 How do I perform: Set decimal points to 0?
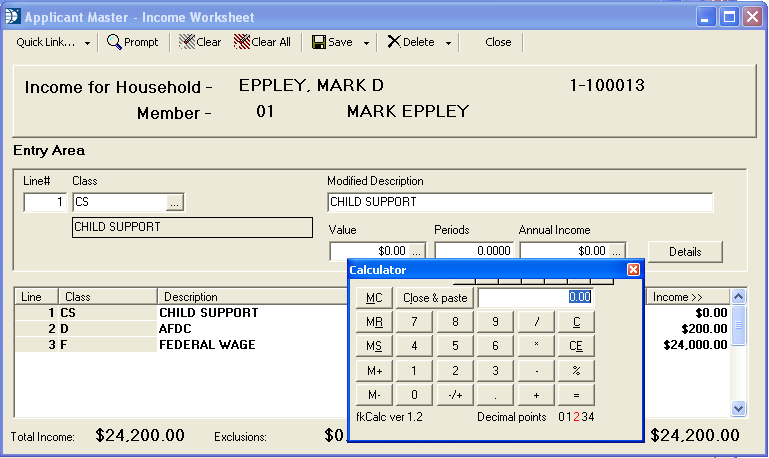pyautogui.click(x=561, y=416)
